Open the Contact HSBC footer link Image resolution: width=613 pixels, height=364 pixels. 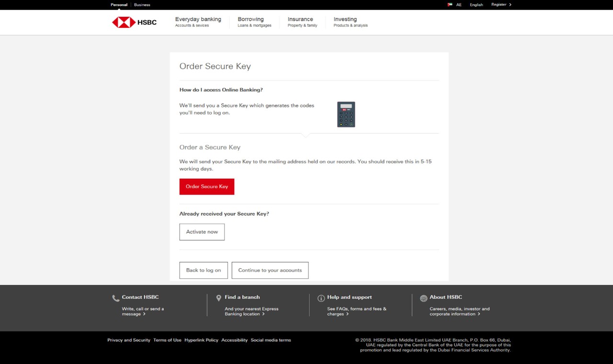point(140,297)
